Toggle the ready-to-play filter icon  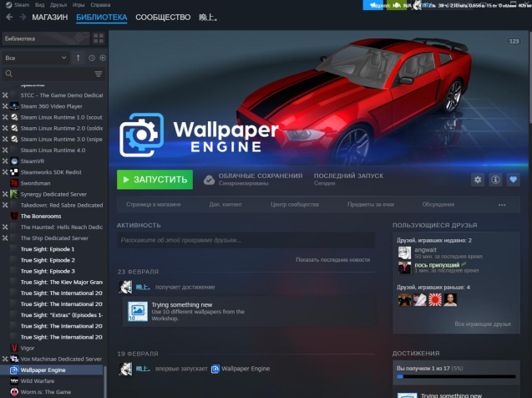pyautogui.click(x=102, y=58)
